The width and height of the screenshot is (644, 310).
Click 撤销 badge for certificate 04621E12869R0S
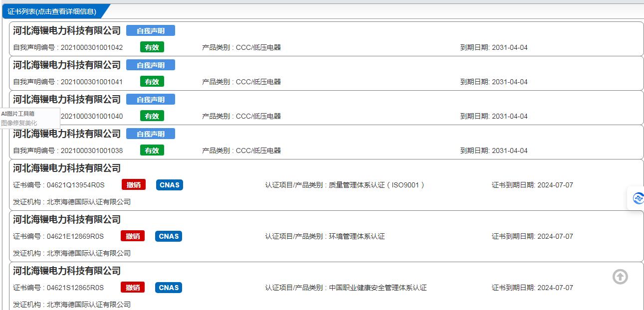click(x=133, y=236)
